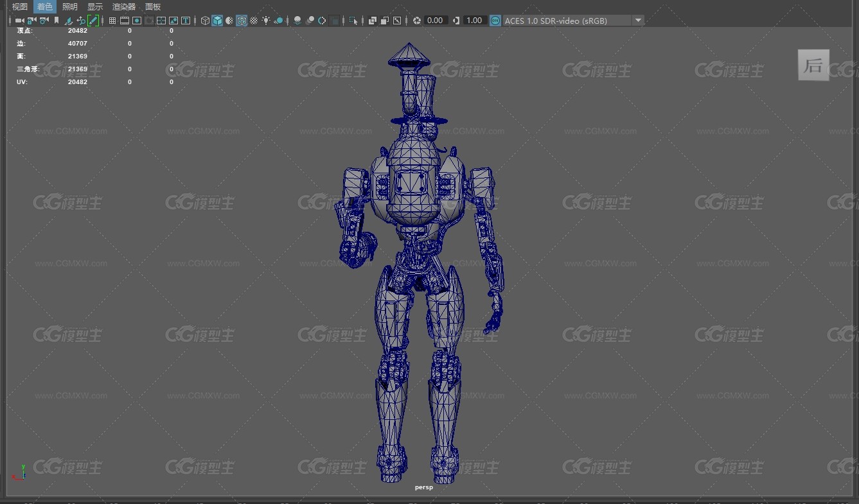Open the 照明 menu
859x504 pixels.
click(69, 6)
